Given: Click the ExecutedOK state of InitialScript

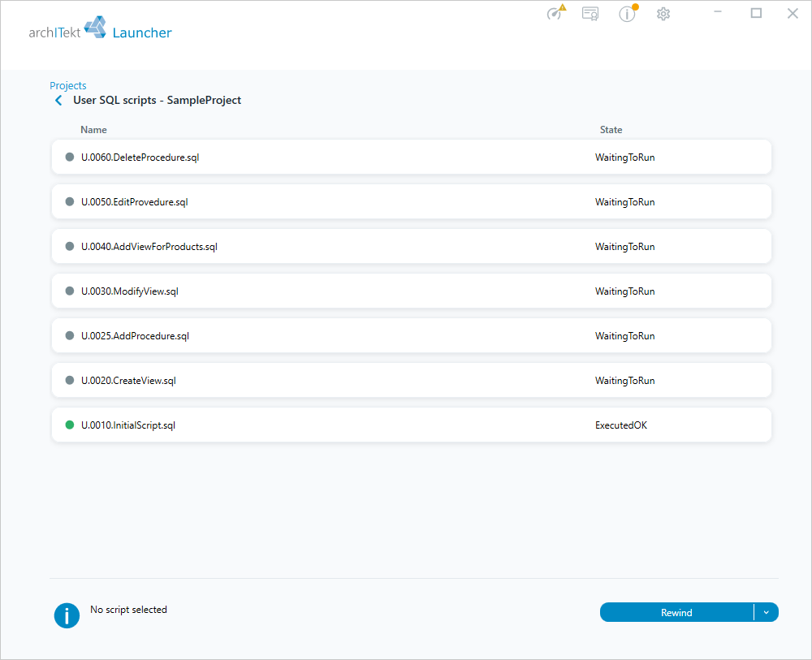Looking at the screenshot, I should (x=621, y=425).
